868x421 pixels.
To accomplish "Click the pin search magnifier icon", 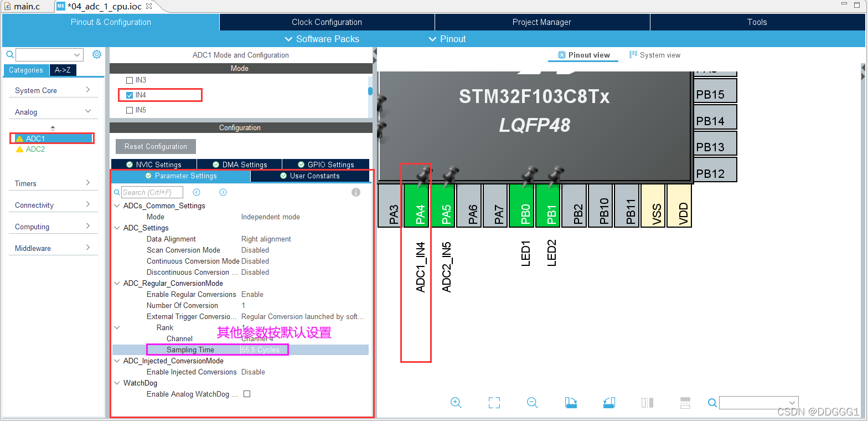I will point(713,403).
